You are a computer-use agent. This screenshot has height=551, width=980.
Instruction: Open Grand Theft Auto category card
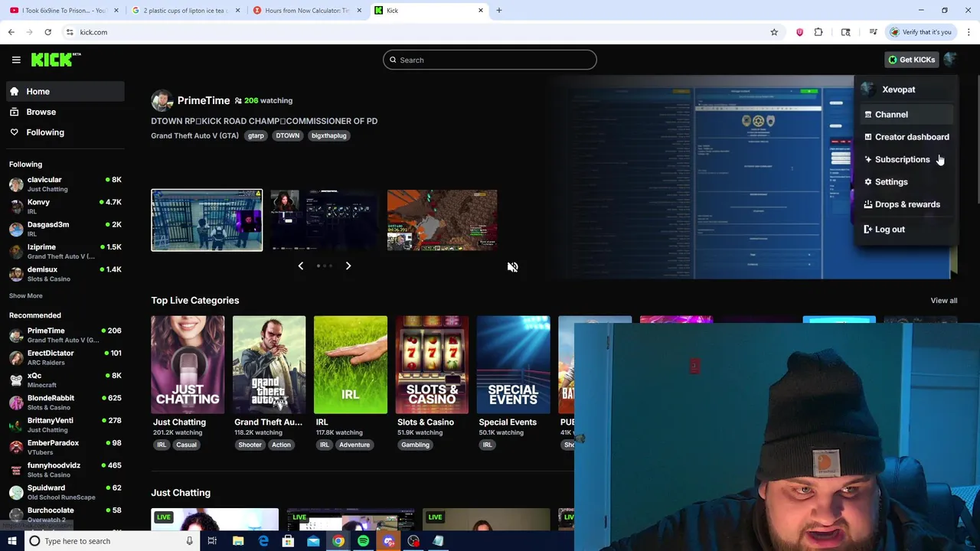pyautogui.click(x=269, y=364)
